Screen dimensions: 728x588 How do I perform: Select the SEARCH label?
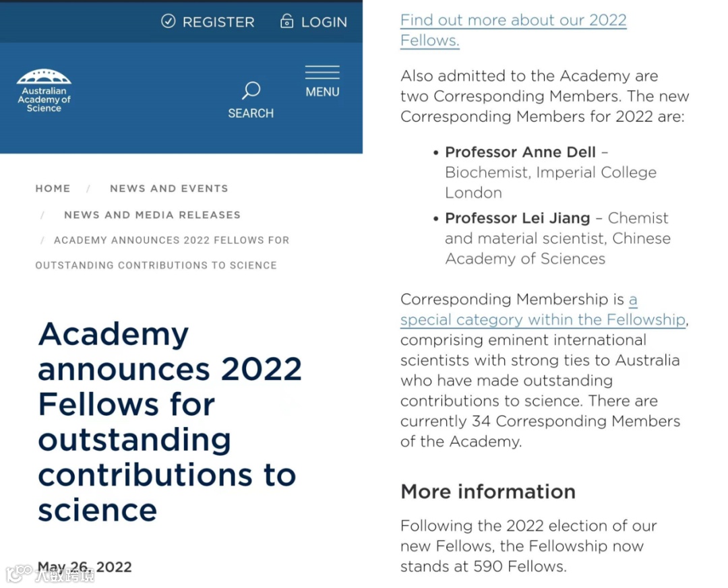(x=251, y=113)
